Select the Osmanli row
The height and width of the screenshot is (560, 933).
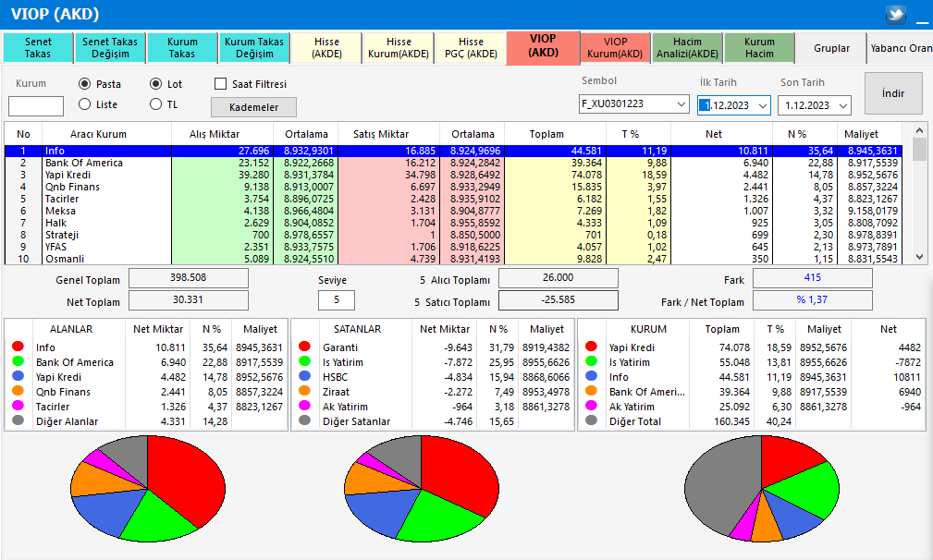click(453, 259)
